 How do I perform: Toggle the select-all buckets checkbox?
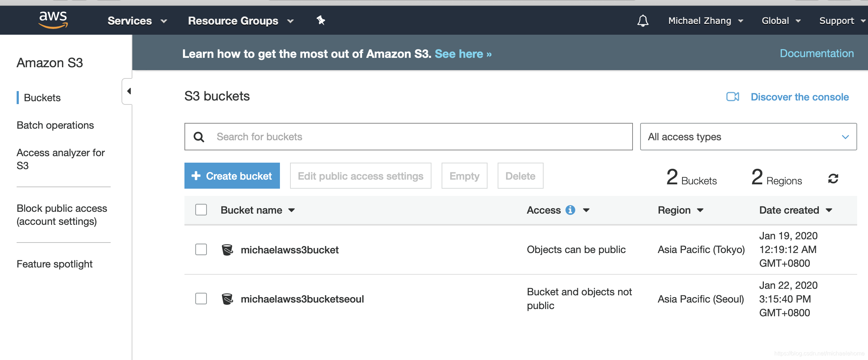pyautogui.click(x=201, y=210)
